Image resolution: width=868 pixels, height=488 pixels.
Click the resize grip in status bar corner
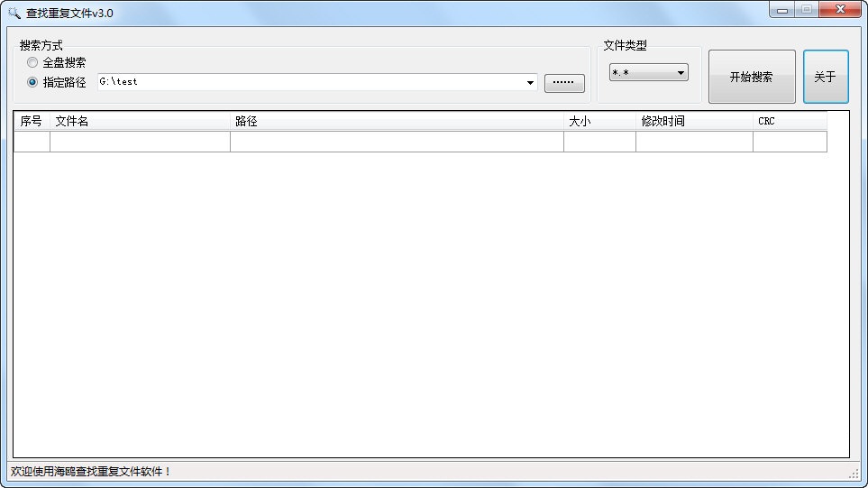(x=853, y=473)
